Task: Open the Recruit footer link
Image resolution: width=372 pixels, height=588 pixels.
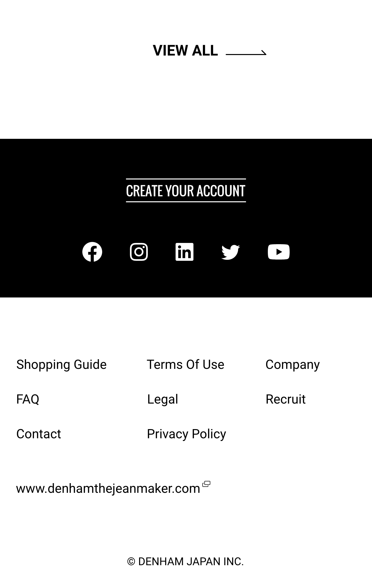Action: point(286,399)
